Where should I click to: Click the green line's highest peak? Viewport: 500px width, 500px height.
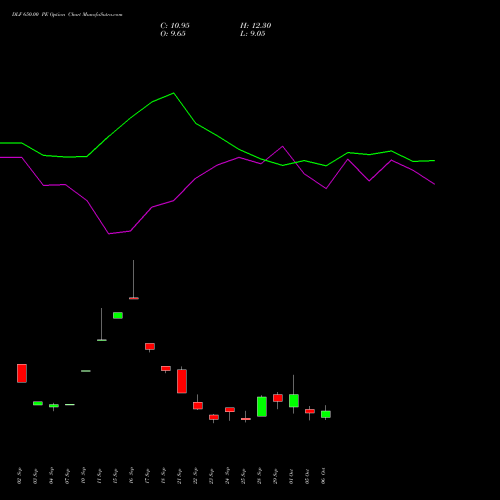[174, 93]
